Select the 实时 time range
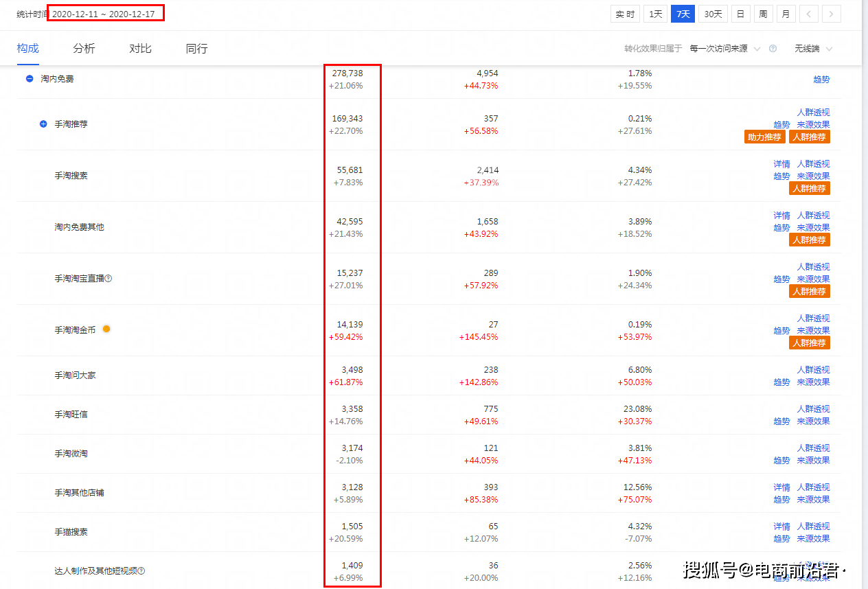This screenshot has height=589, width=868. coord(625,14)
